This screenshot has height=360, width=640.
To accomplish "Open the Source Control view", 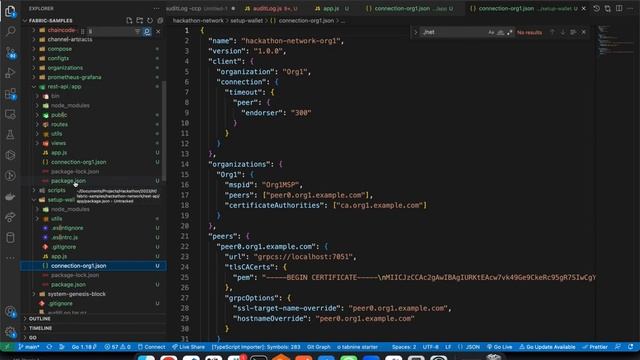I will [10, 52].
